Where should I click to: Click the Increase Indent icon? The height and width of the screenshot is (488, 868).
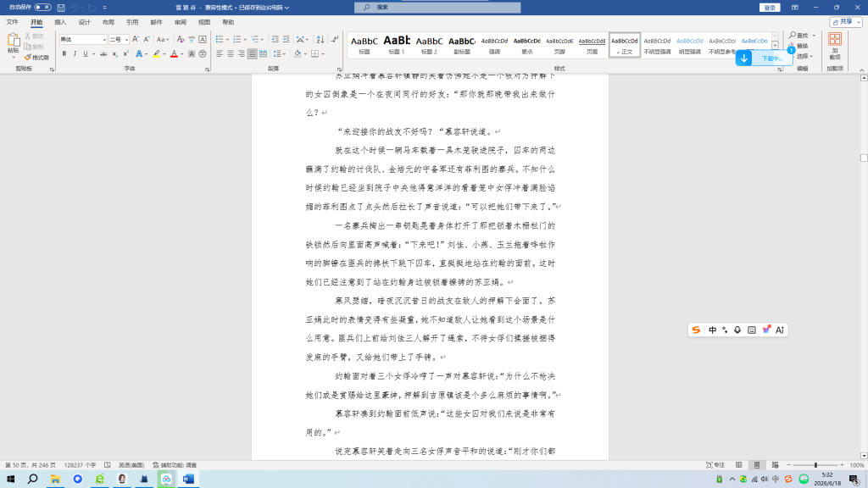pos(287,39)
